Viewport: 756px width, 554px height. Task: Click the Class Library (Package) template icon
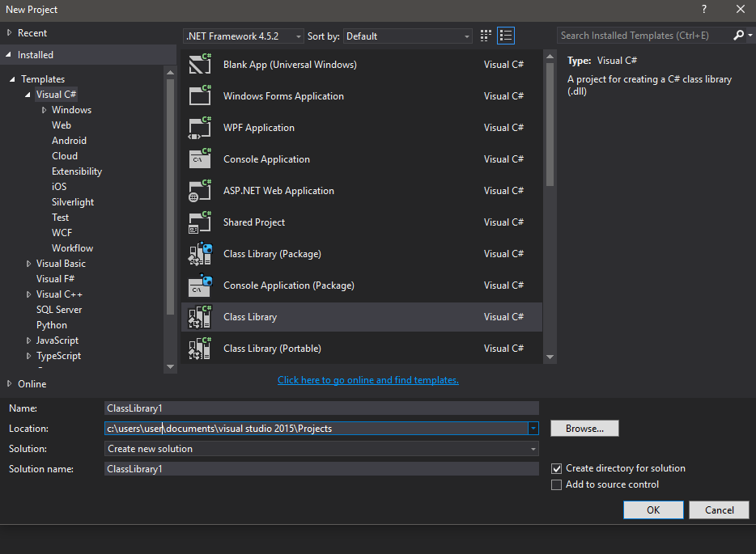pyautogui.click(x=200, y=253)
